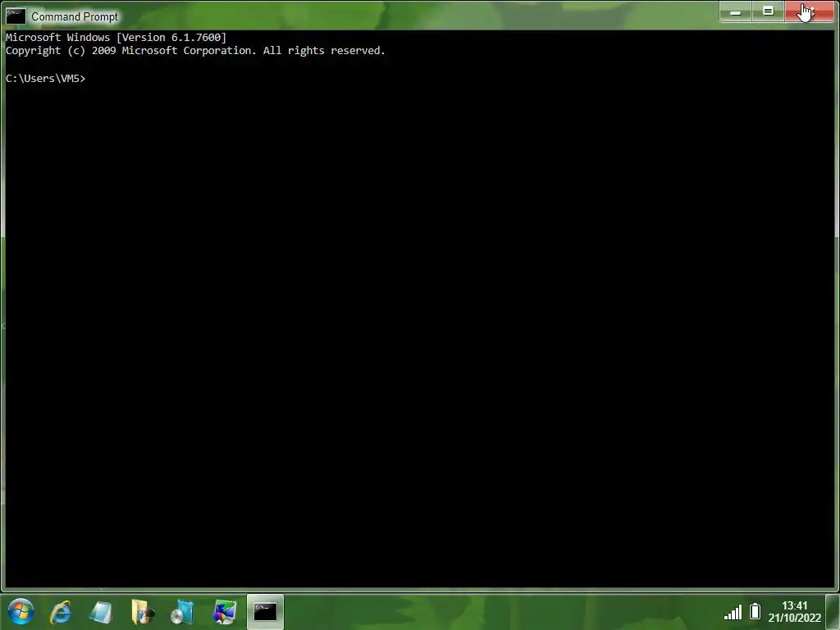Show network signal status in system tray

click(733, 612)
